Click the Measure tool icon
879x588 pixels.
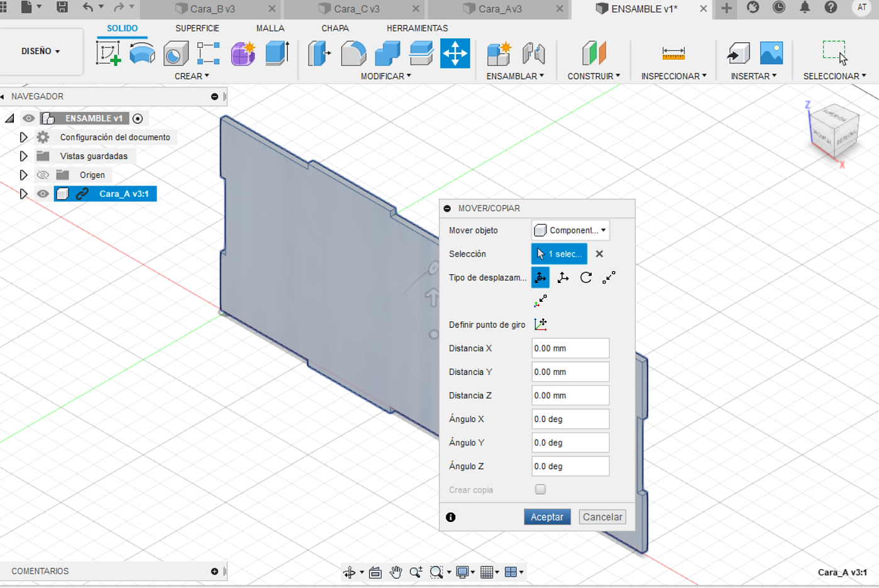tap(673, 53)
